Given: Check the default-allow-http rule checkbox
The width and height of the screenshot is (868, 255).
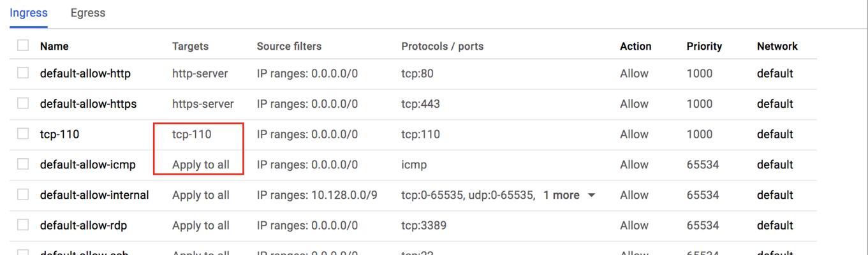Looking at the screenshot, I should tap(23, 73).
